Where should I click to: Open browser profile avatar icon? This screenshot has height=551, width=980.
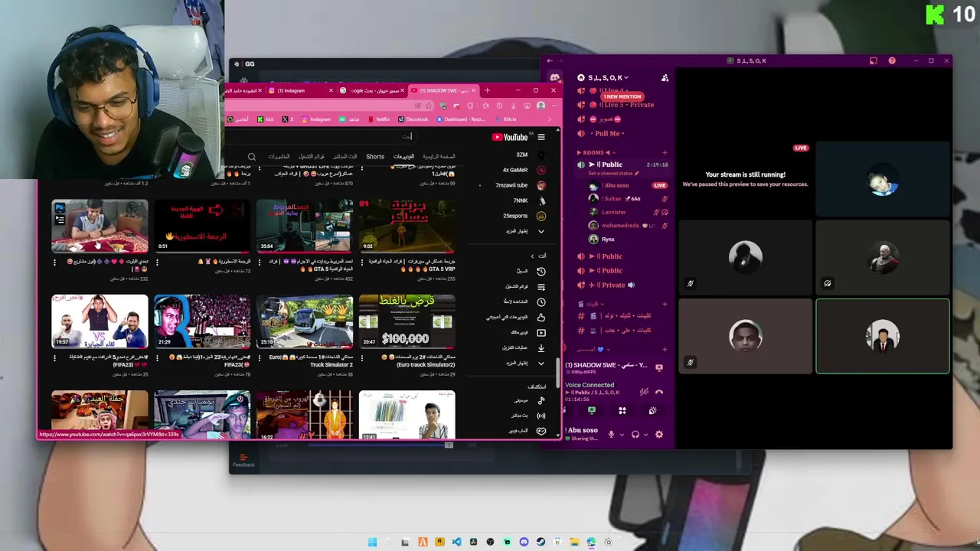click(x=541, y=106)
